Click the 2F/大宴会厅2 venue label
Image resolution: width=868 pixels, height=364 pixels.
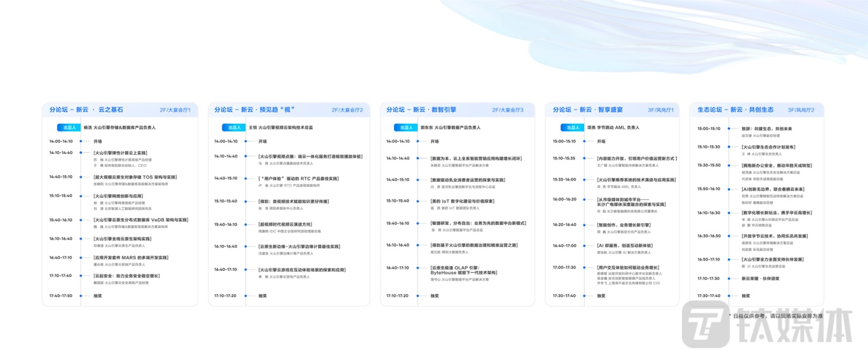[x=347, y=109]
